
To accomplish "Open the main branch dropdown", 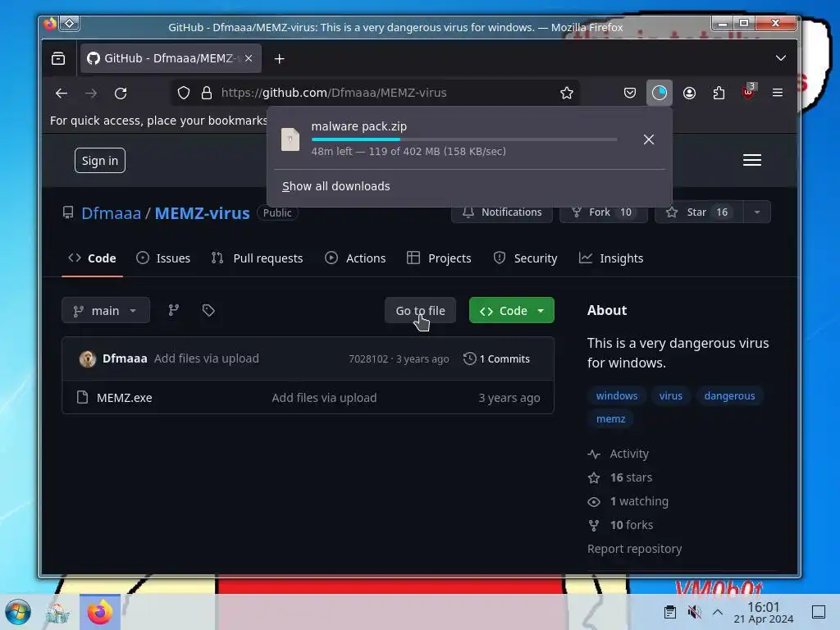I will point(106,311).
